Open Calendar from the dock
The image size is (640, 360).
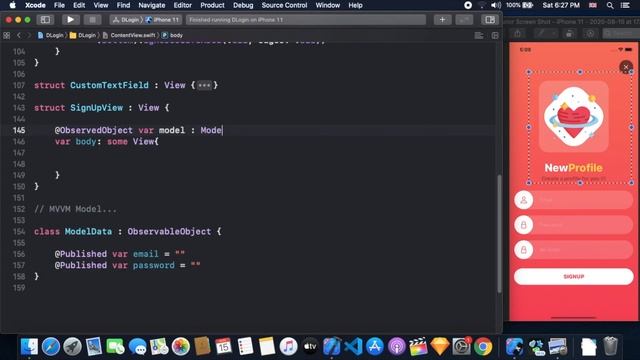223,347
